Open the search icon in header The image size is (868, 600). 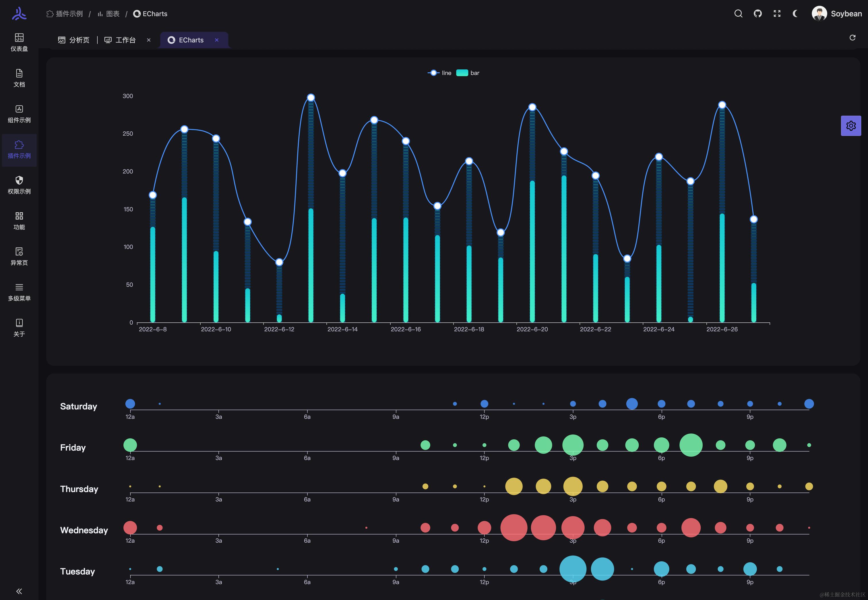(738, 14)
